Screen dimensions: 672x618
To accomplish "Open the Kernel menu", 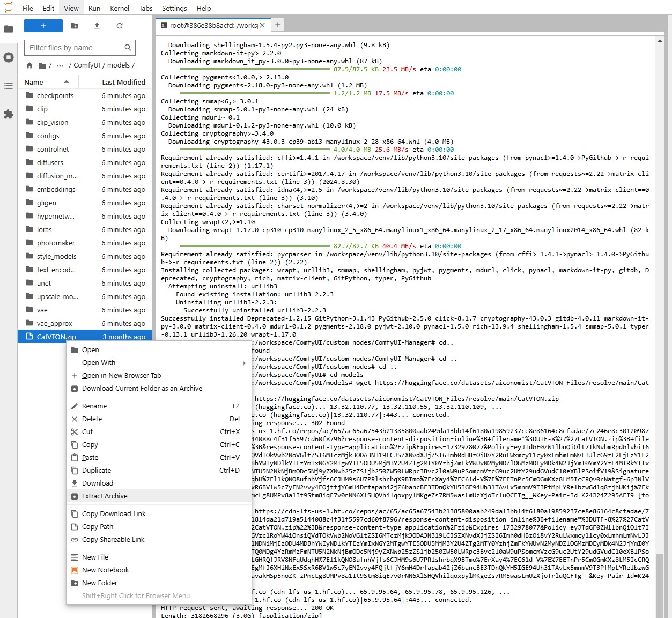I will coord(119,8).
